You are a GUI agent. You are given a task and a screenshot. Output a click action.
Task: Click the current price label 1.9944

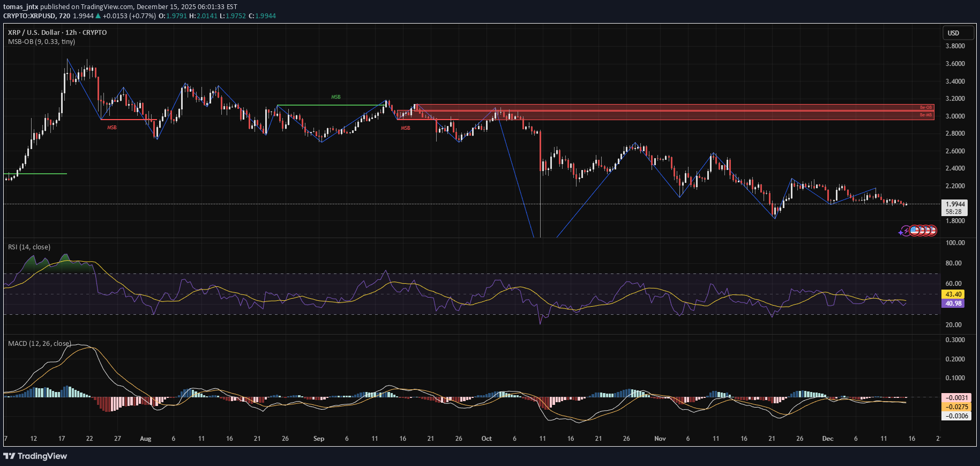coord(955,204)
